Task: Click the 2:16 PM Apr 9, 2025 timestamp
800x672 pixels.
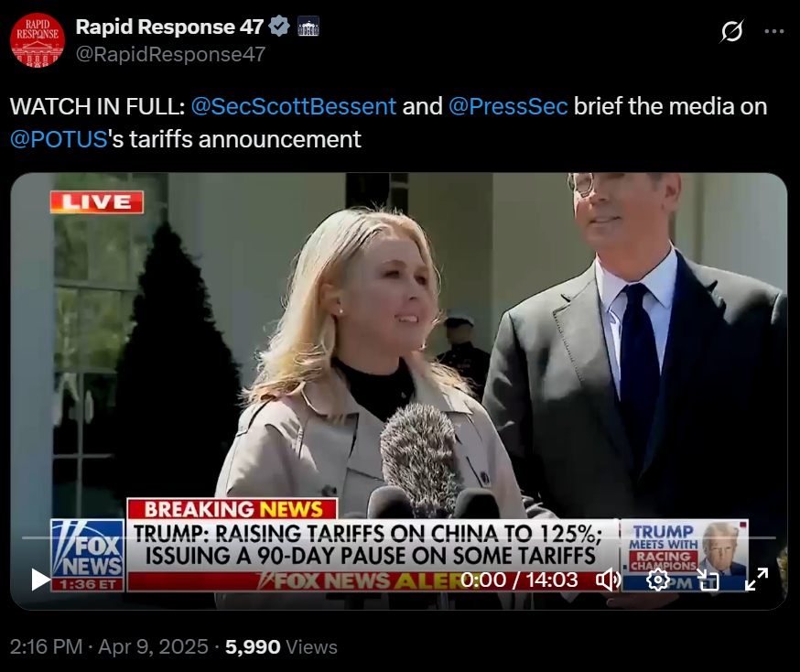Action: click(109, 646)
